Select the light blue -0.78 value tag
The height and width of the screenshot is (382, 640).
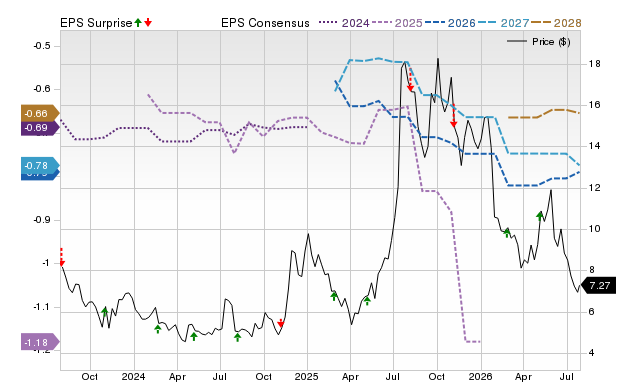click(x=40, y=165)
